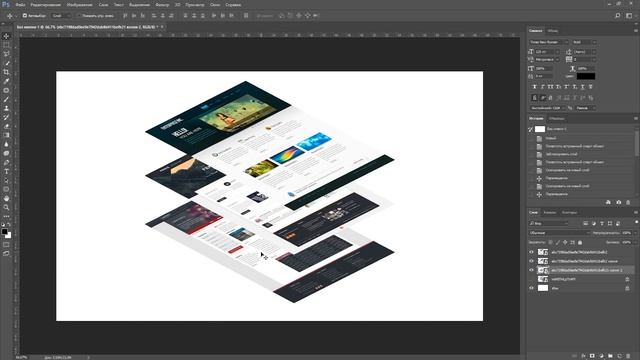Viewport: 640px width, 360px height.
Task: Open the Справка menu
Action: 233,5
